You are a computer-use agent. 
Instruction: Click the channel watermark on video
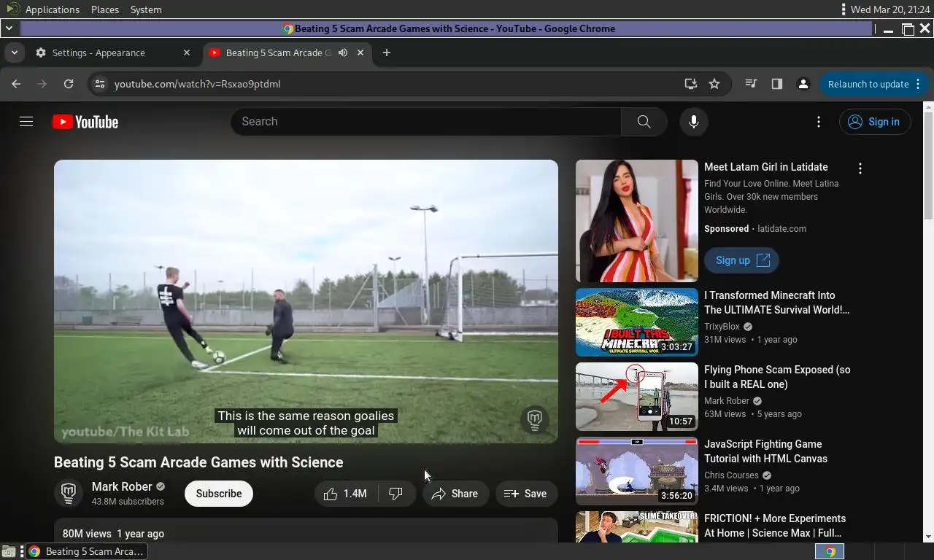point(535,419)
